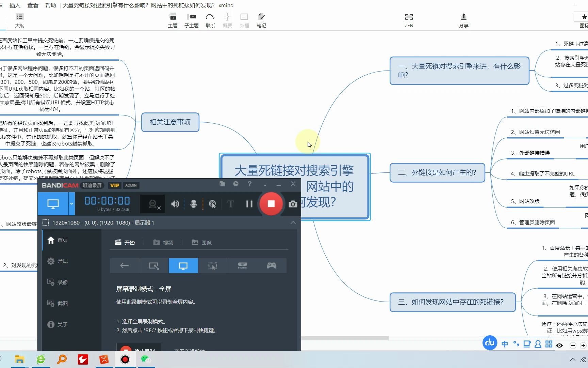Switch to the 视频 tab in Bandicam
Screen dimensions: 588x368
[163, 243]
